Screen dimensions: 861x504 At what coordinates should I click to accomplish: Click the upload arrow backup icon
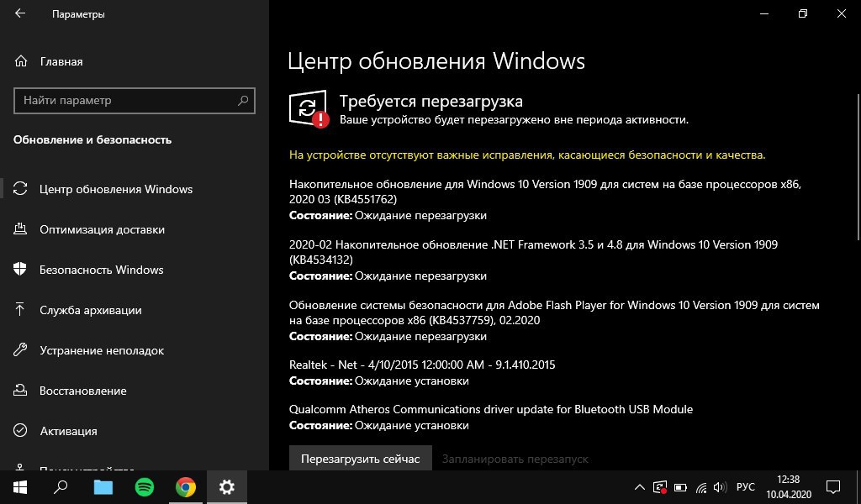click(x=20, y=310)
